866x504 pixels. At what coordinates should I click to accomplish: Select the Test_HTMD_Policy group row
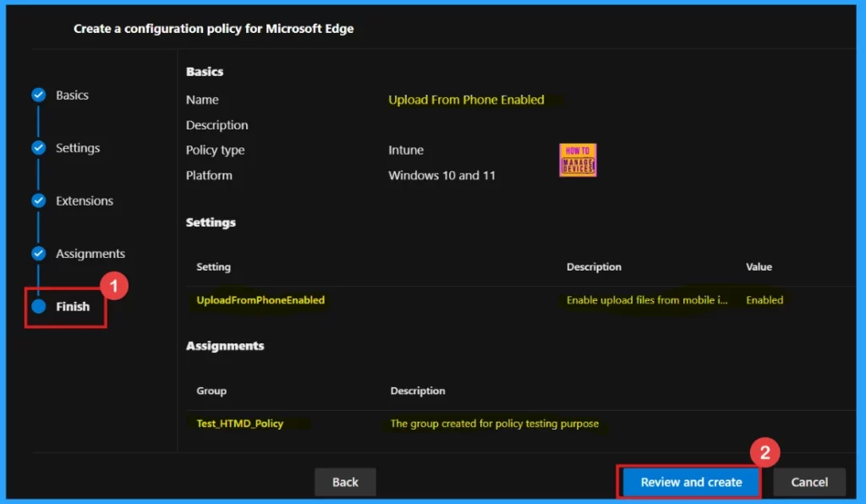(520, 424)
